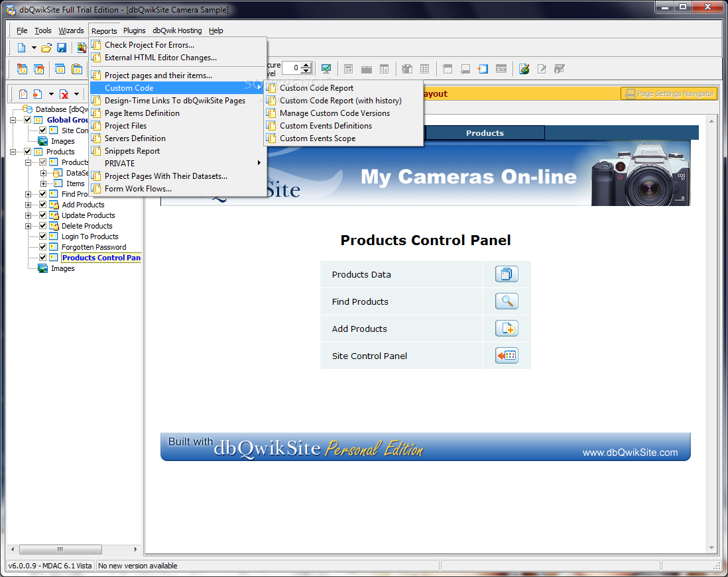
Task: Click the monitor with green check icon
Action: pos(326,69)
